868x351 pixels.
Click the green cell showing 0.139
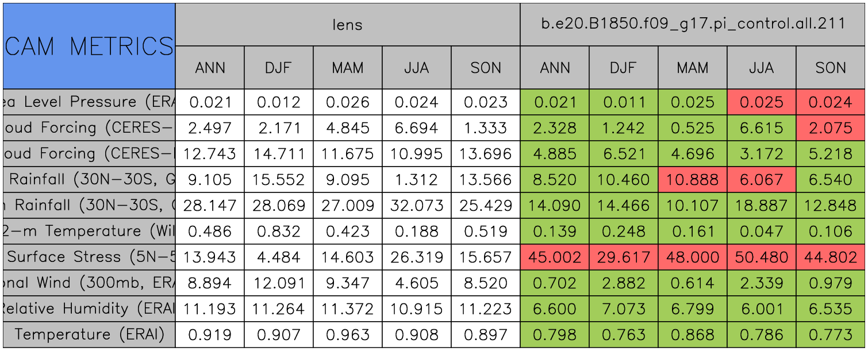pyautogui.click(x=555, y=232)
